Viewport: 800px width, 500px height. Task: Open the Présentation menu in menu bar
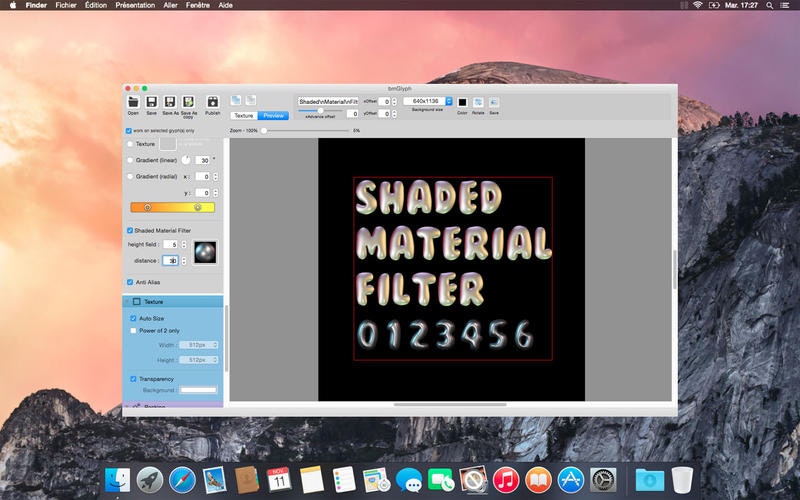[x=135, y=5]
